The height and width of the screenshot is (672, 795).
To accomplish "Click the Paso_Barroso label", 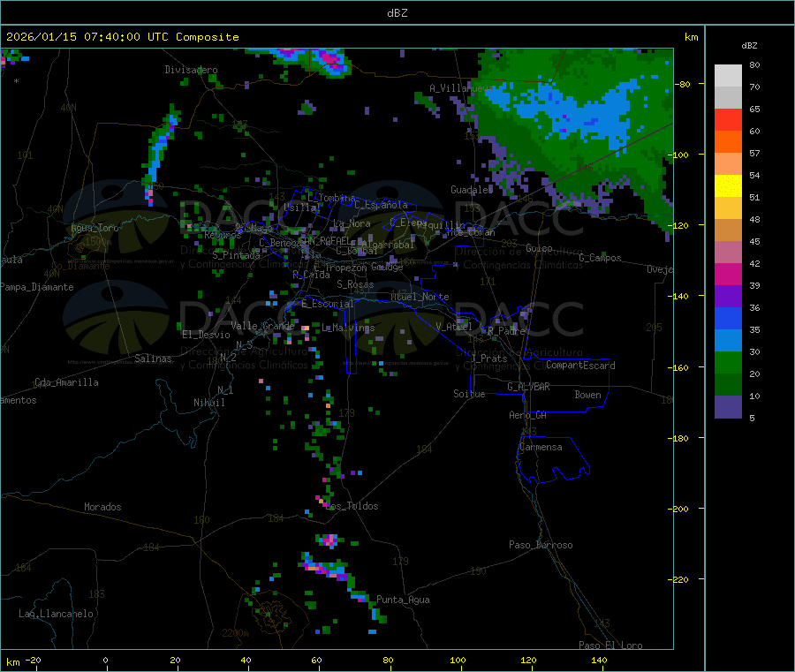I will coord(541,545).
